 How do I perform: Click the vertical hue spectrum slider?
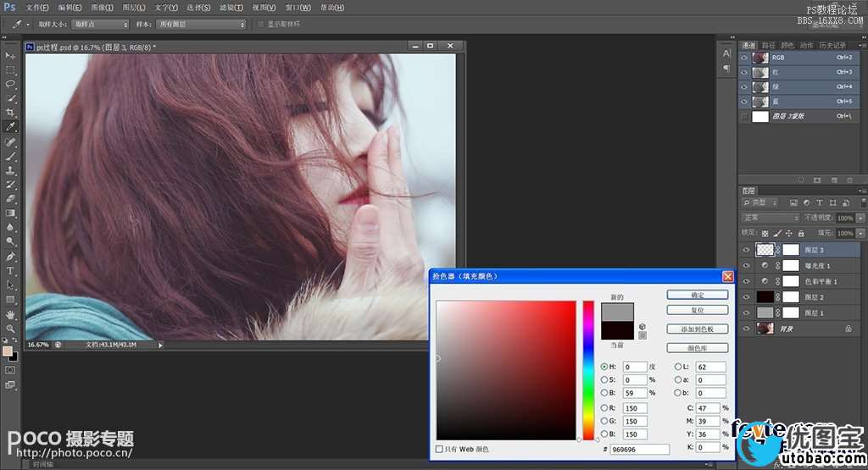pos(588,370)
